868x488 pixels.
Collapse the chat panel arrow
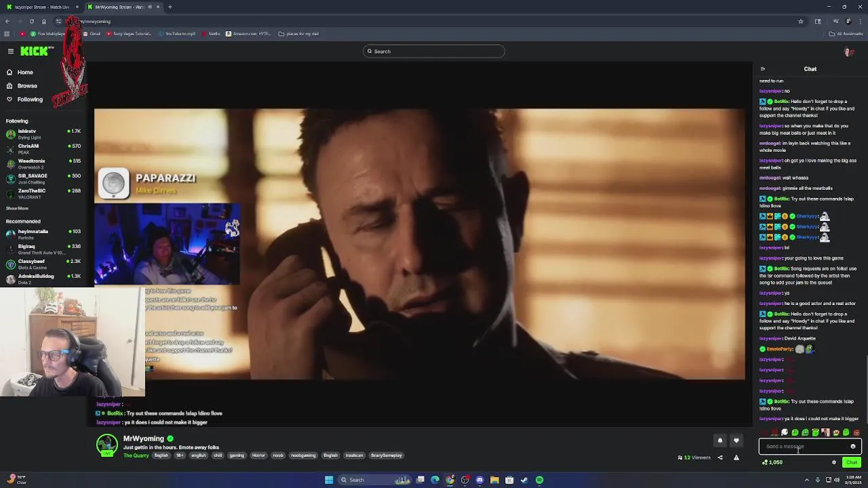[x=762, y=68]
